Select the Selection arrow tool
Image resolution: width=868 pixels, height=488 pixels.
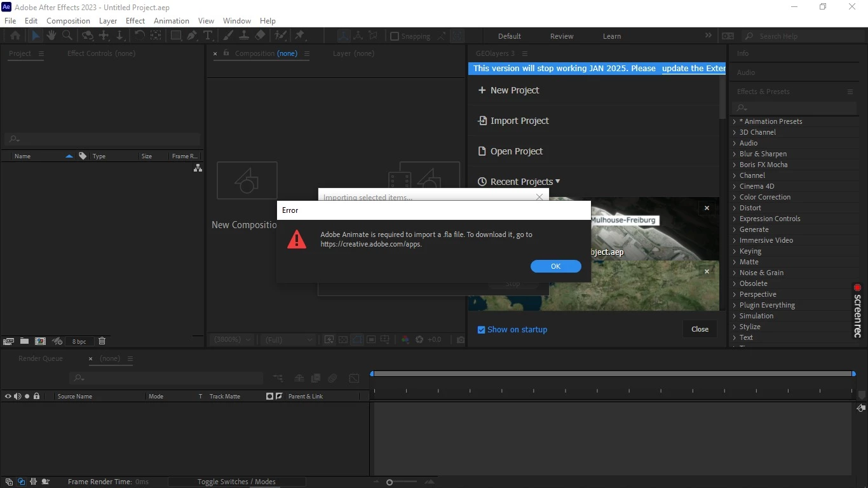click(36, 36)
